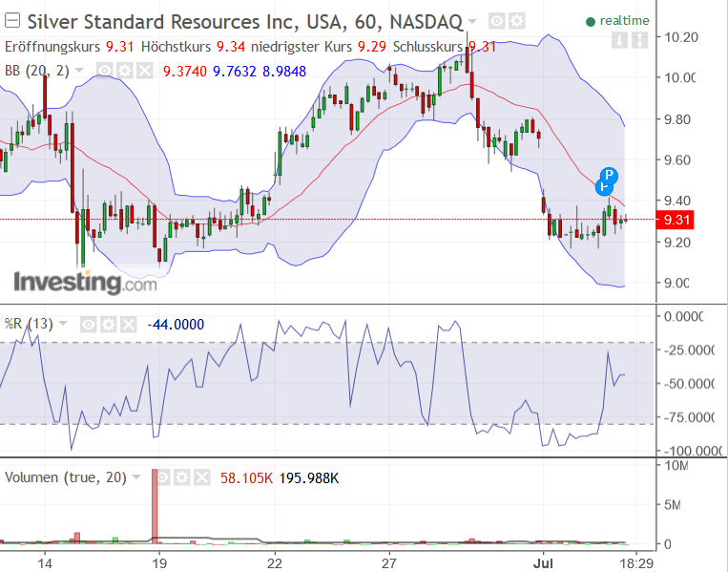
Task: Open dropdown arrow next to NASDAQ title
Action: [472, 21]
